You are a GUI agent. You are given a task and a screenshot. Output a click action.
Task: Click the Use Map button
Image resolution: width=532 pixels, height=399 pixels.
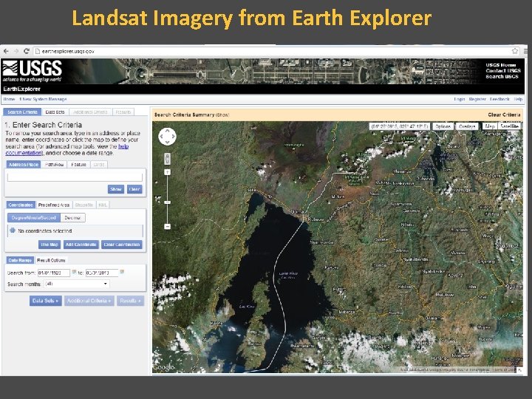(x=50, y=245)
